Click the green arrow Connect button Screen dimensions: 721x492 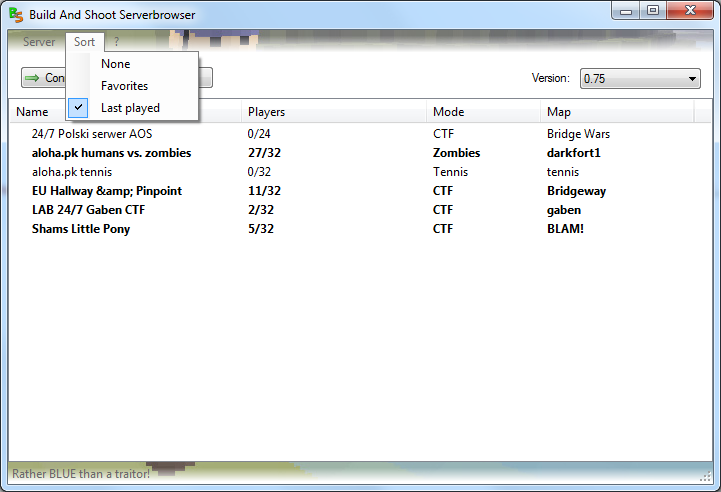pos(42,78)
